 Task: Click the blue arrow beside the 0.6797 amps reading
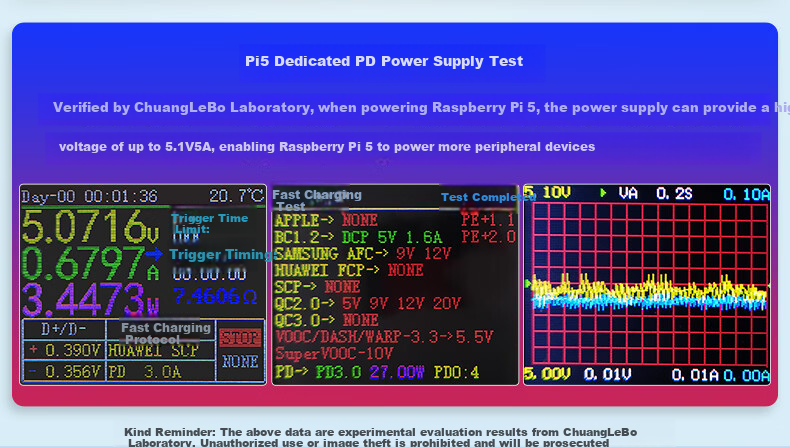[154, 253]
